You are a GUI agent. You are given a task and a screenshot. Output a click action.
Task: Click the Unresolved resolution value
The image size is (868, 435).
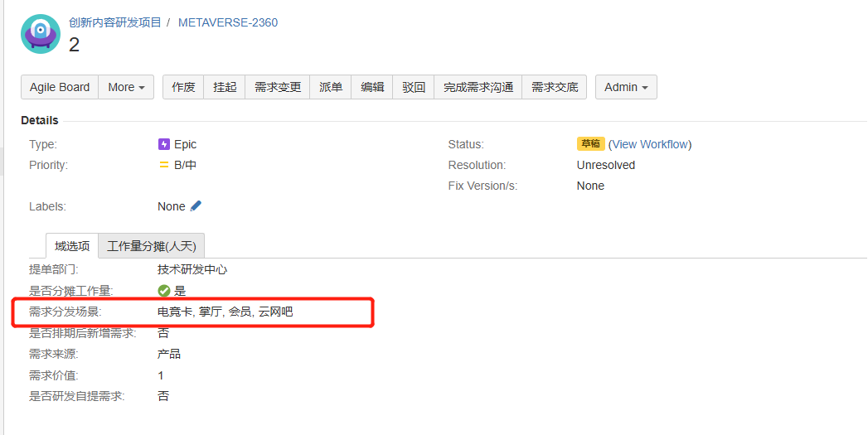click(605, 165)
